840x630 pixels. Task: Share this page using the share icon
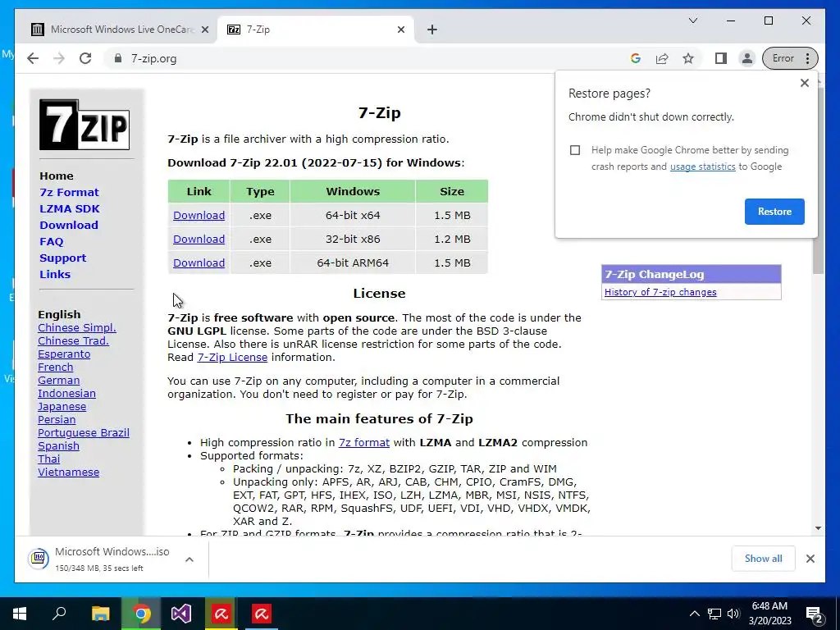(662, 58)
